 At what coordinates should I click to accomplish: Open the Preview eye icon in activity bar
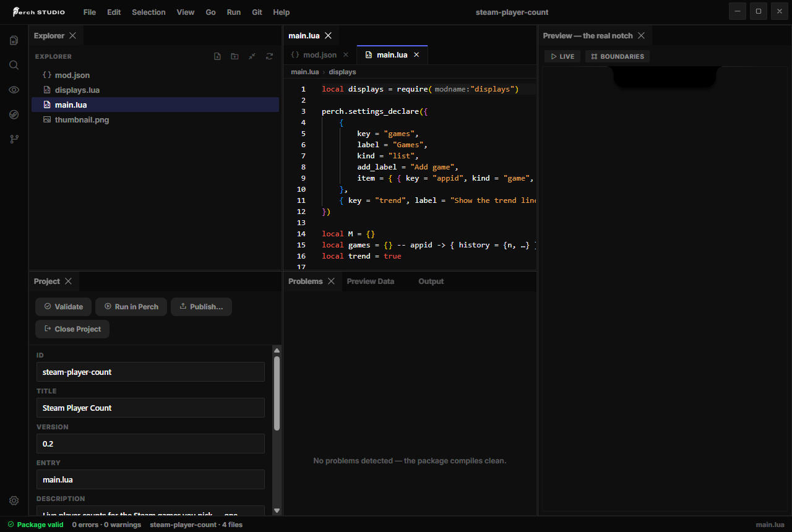[14, 90]
